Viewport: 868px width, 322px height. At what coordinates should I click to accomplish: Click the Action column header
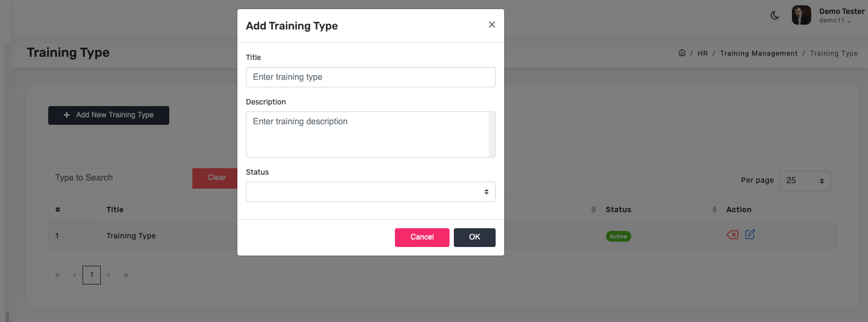tap(738, 209)
